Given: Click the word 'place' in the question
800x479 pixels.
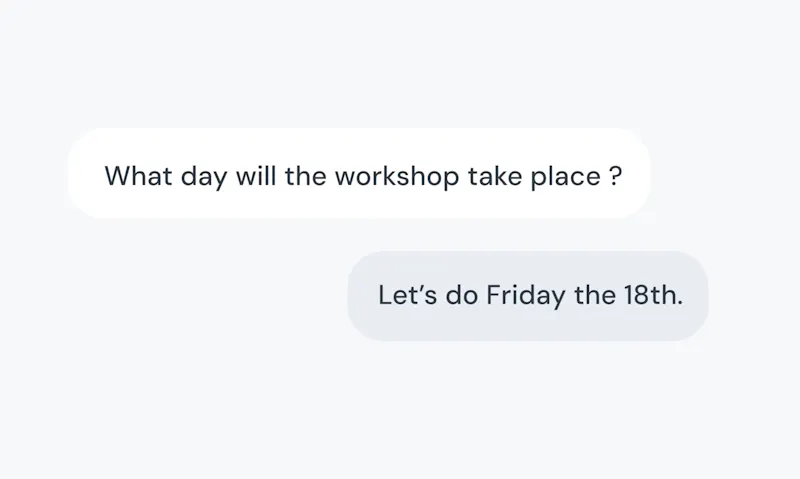Looking at the screenshot, I should tap(565, 177).
